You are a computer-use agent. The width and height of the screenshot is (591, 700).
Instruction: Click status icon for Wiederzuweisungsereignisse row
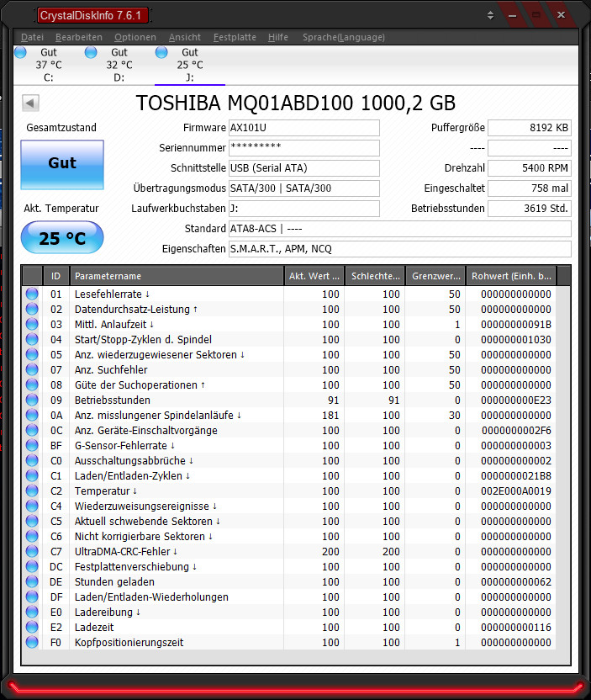pos(32,506)
